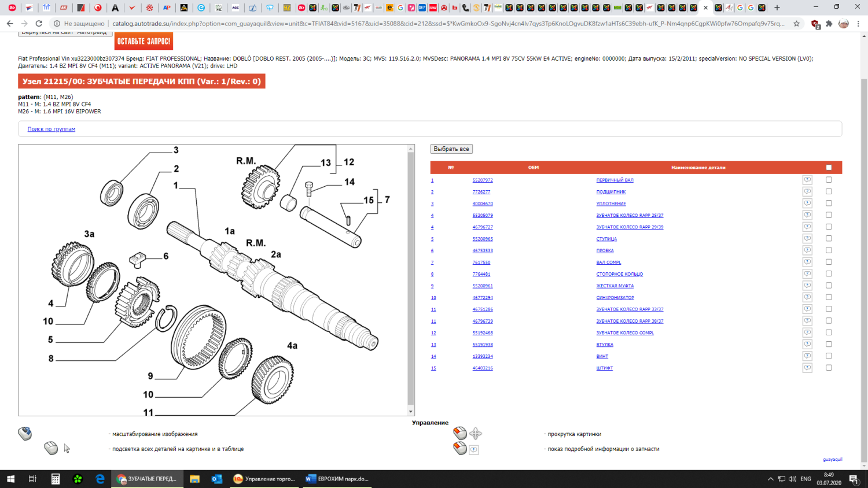
Task: Open 'Поиск по группам' link
Action: [x=52, y=130]
